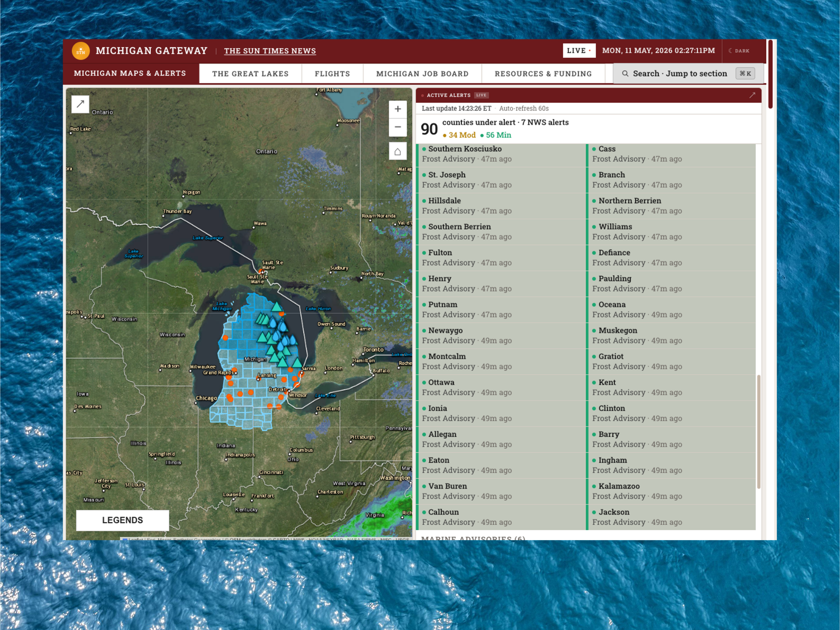Screen dimensions: 840x630
Task: Switch to The Great Lakes tab
Action: coord(250,74)
